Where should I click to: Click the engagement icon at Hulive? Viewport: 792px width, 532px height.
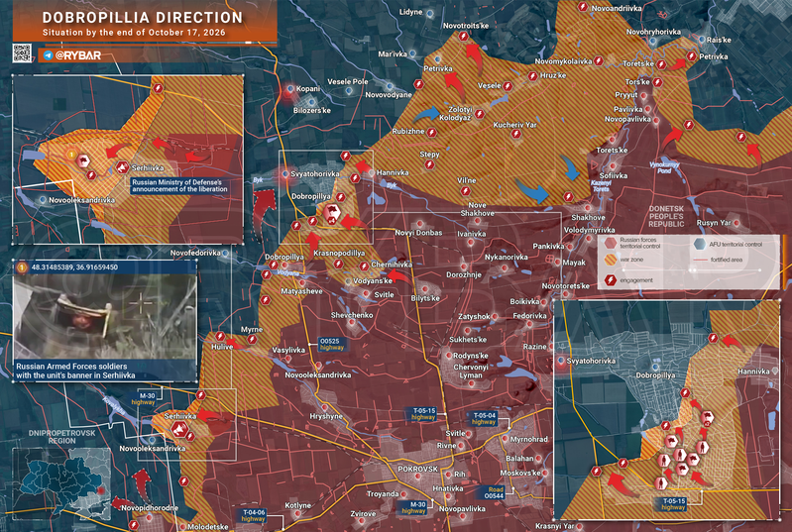point(220,336)
